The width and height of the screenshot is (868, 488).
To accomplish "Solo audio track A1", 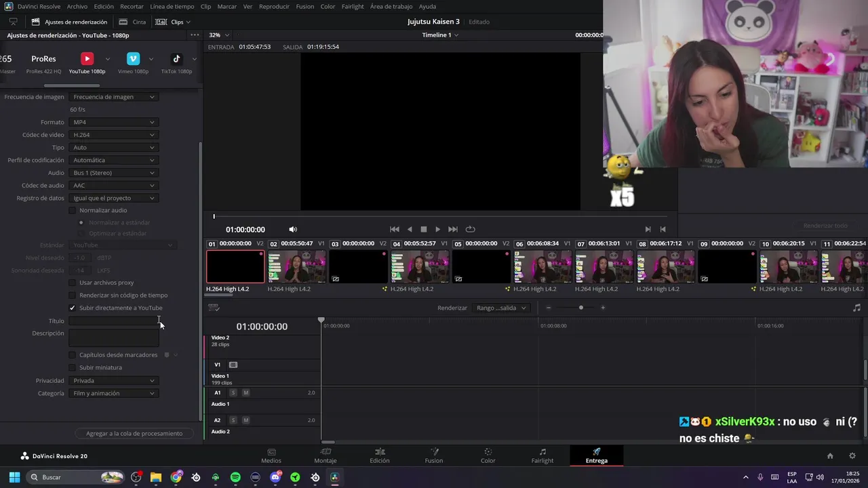I will (233, 393).
